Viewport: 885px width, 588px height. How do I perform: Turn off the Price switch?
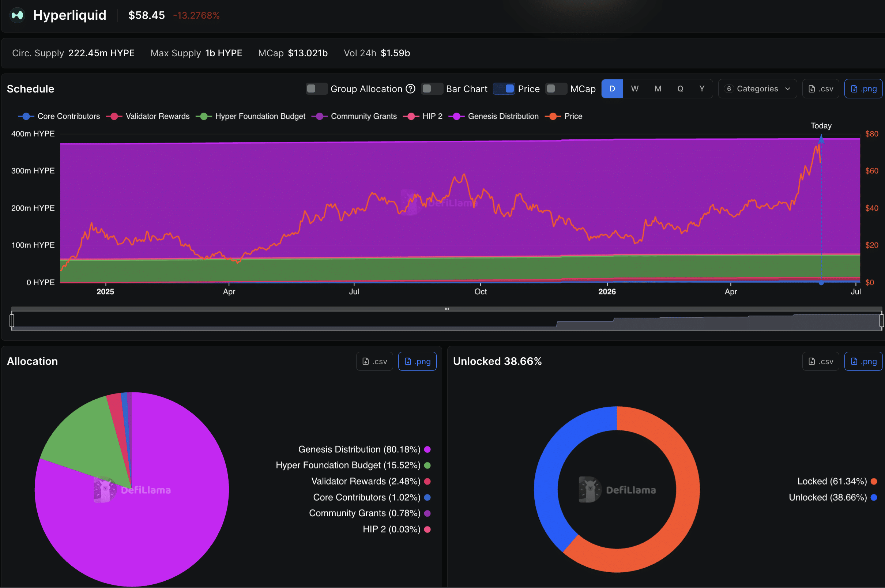(x=504, y=89)
